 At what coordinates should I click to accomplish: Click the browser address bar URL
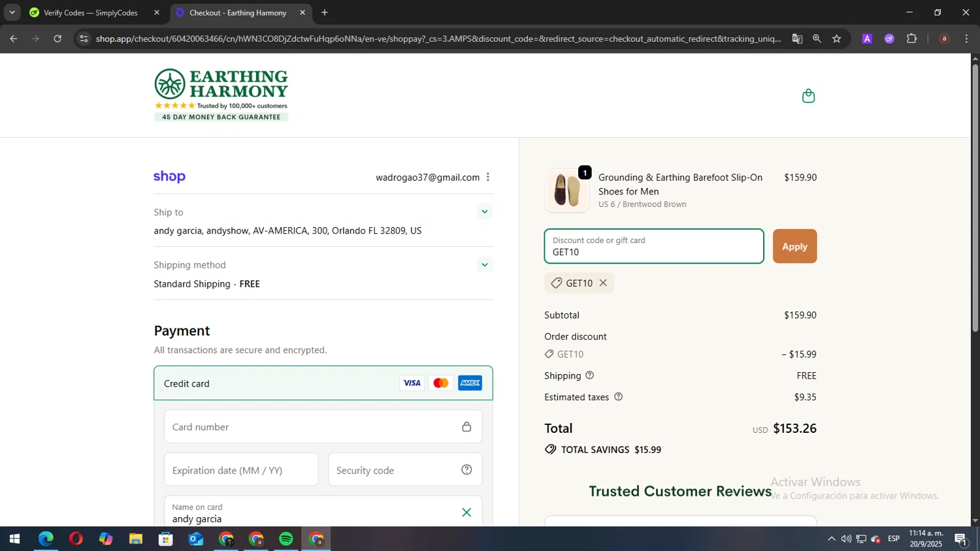(x=438, y=39)
